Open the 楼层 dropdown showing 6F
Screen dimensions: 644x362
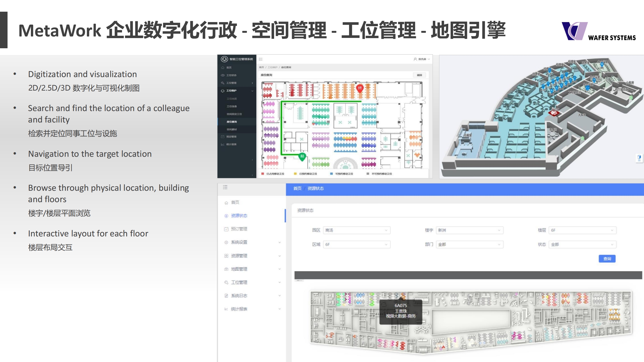tap(582, 230)
